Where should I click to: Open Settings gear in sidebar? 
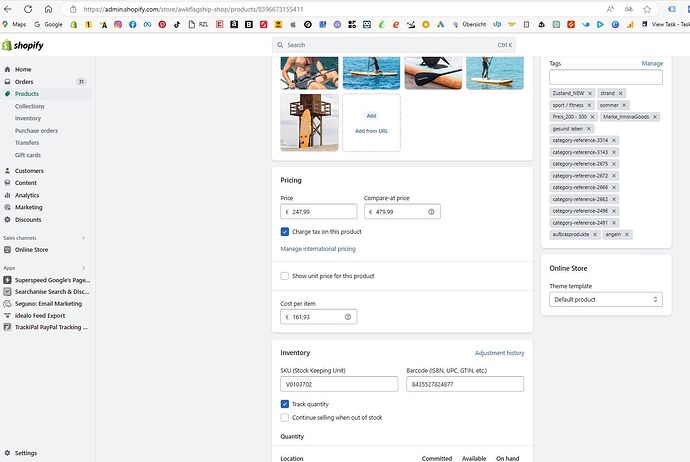pos(7,453)
